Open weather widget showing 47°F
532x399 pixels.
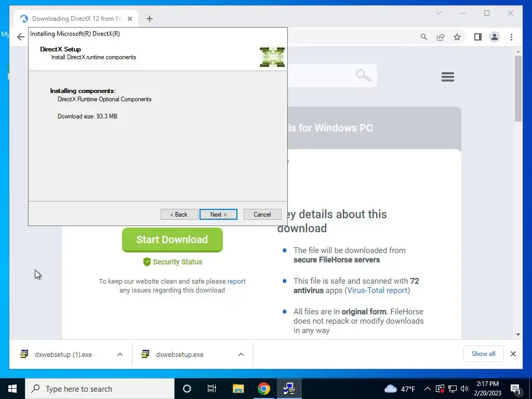pos(400,389)
